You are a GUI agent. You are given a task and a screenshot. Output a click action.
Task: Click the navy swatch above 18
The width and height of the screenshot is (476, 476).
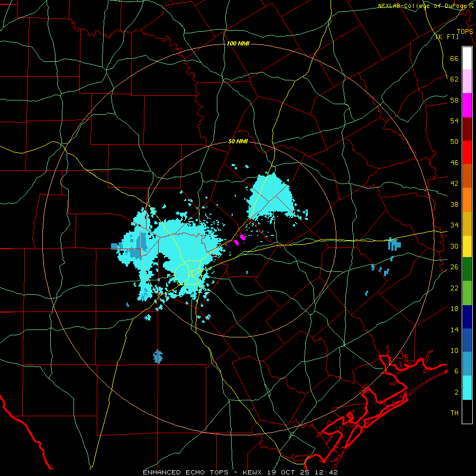point(467,317)
